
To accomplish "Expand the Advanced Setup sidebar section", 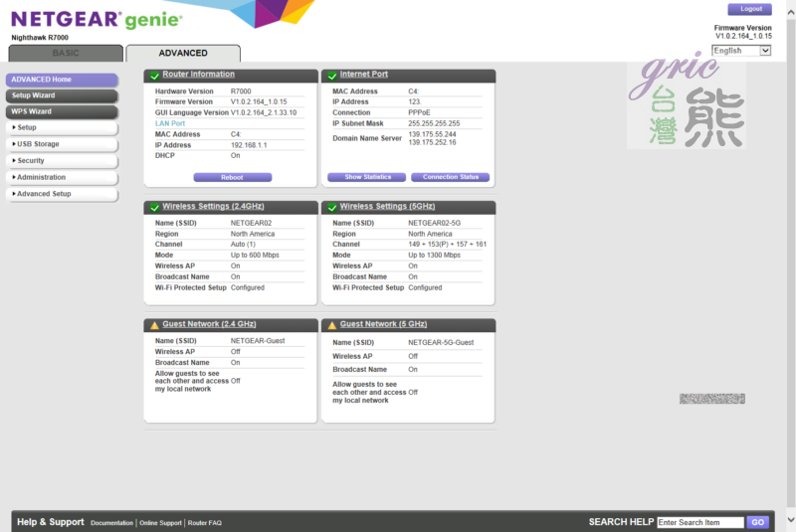I will (62, 194).
